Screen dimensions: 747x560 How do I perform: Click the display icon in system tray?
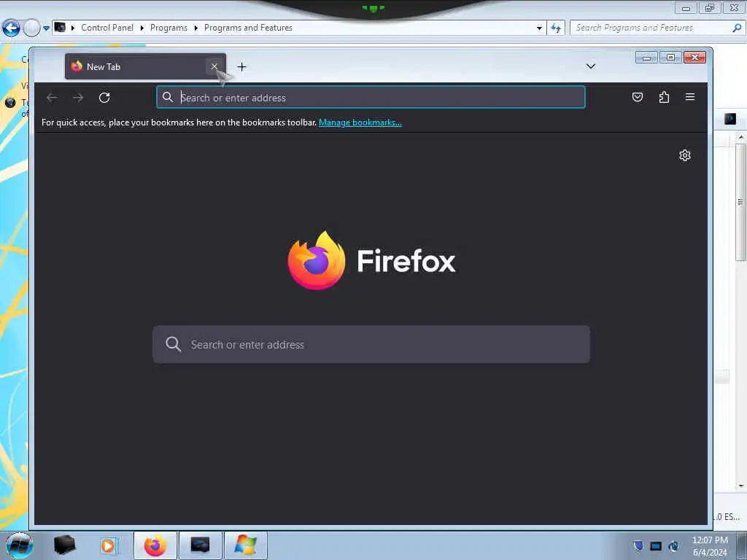pyautogui.click(x=656, y=546)
